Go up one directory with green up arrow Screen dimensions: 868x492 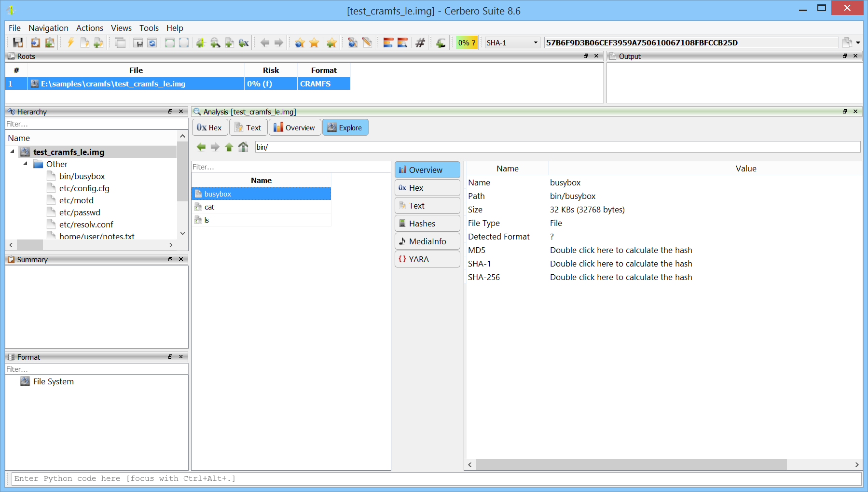pos(229,147)
